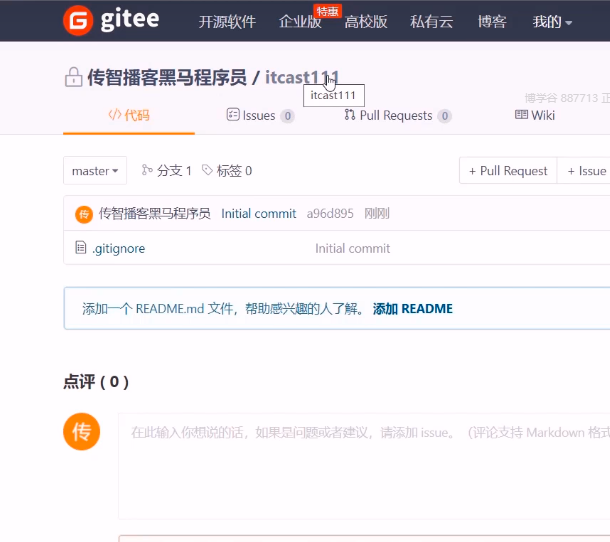Switch to the 代码 tab
610x542 pixels.
[129, 115]
